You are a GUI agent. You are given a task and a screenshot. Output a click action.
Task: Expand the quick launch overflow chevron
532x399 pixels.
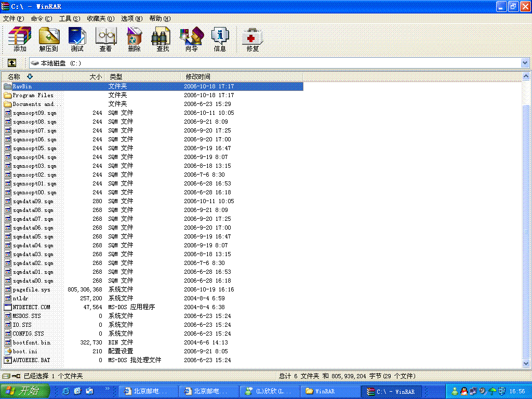[x=108, y=389]
